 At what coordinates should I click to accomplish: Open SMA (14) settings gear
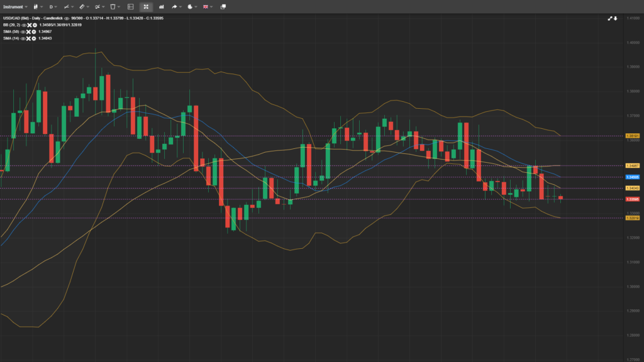point(34,38)
